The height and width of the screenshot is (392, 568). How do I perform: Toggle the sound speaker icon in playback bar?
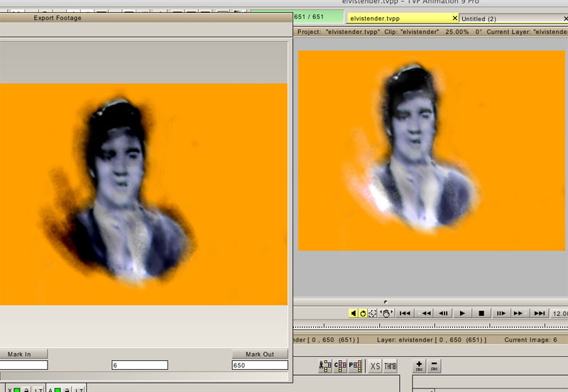353,313
